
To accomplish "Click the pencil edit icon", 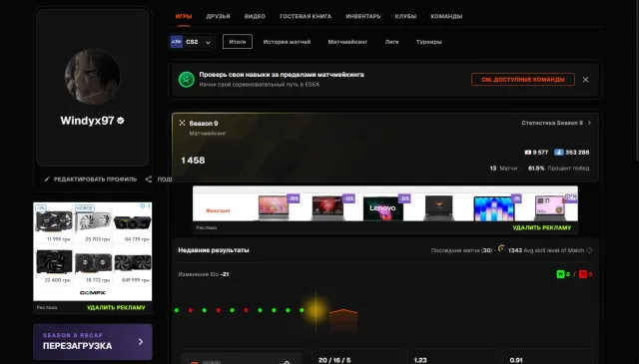I will click(47, 180).
